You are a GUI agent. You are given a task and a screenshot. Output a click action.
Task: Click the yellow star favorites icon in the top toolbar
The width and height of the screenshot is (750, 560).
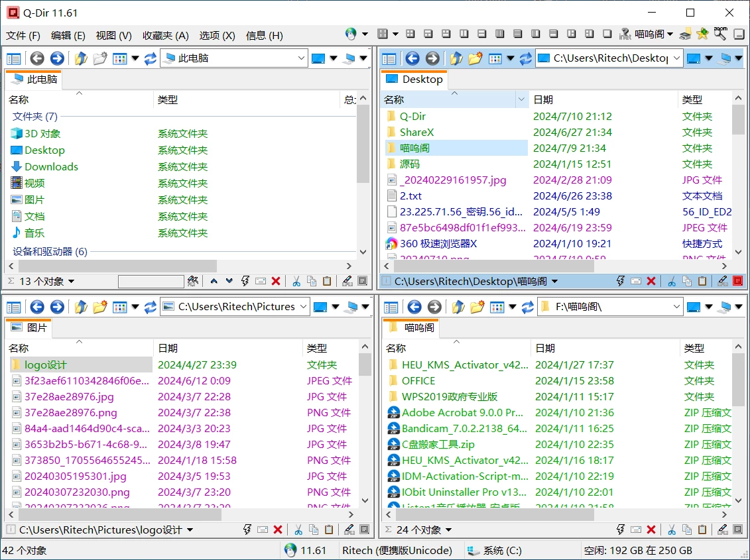click(x=702, y=34)
